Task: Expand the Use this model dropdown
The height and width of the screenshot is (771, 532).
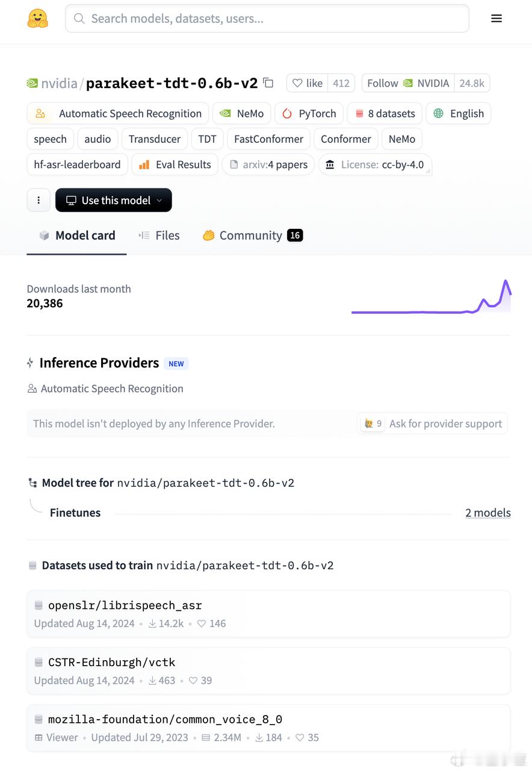Action: (114, 200)
